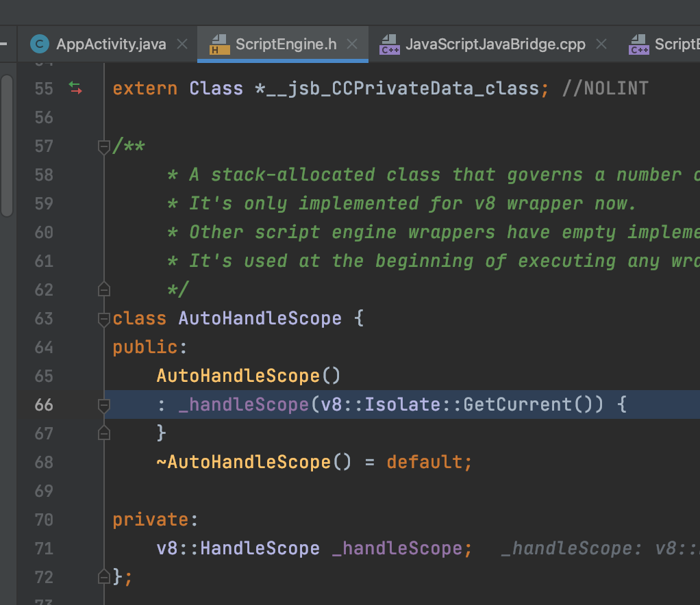Collapse the constructor body fold at line 66

point(103,404)
